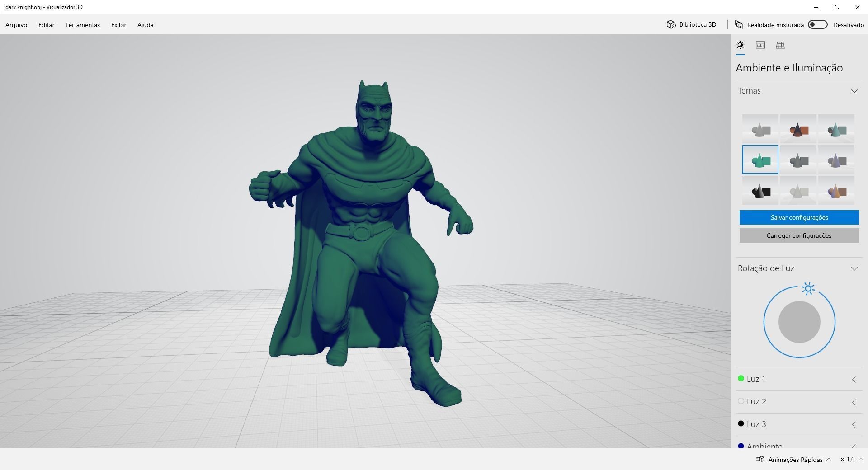Expand the Luz 1 settings

[x=854, y=380]
